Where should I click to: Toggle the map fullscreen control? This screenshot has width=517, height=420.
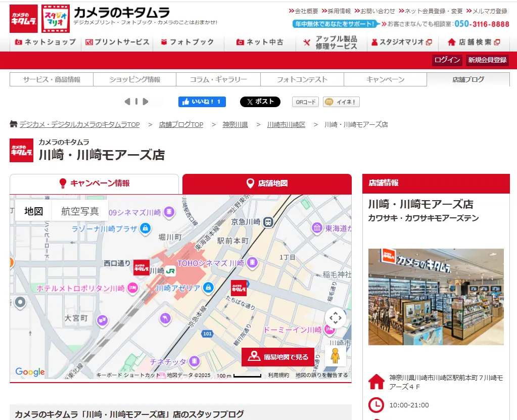point(336,318)
